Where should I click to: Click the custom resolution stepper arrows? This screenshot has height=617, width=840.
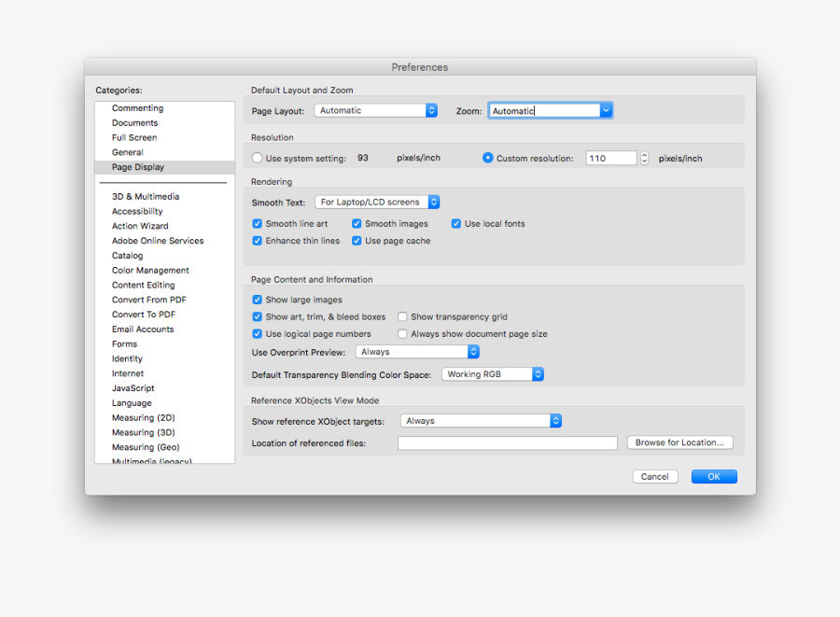click(x=644, y=159)
